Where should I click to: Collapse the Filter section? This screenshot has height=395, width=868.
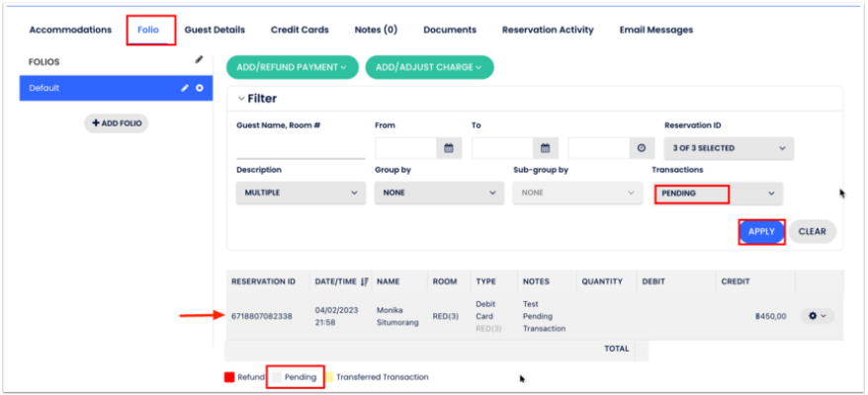(x=241, y=99)
